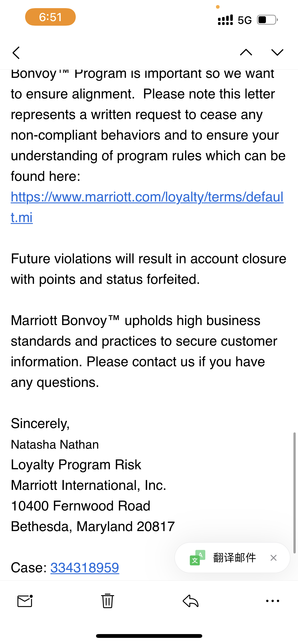Open more options three-dot menu
Image resolution: width=298 pixels, height=644 pixels.
tap(273, 601)
